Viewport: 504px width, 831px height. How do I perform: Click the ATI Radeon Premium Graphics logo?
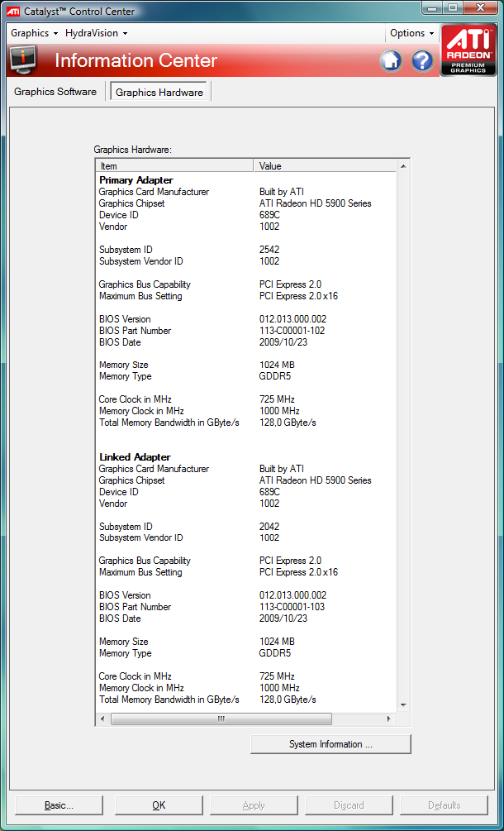[469, 50]
